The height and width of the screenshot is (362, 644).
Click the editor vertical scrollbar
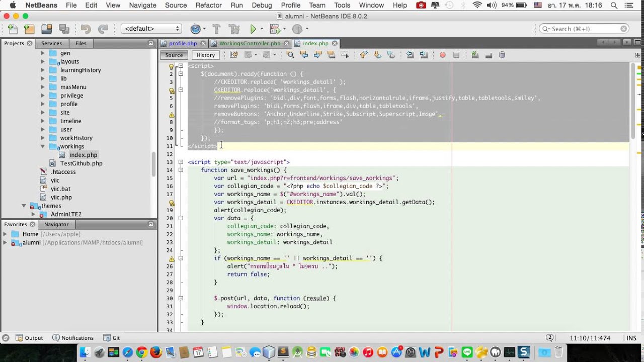tap(633, 101)
